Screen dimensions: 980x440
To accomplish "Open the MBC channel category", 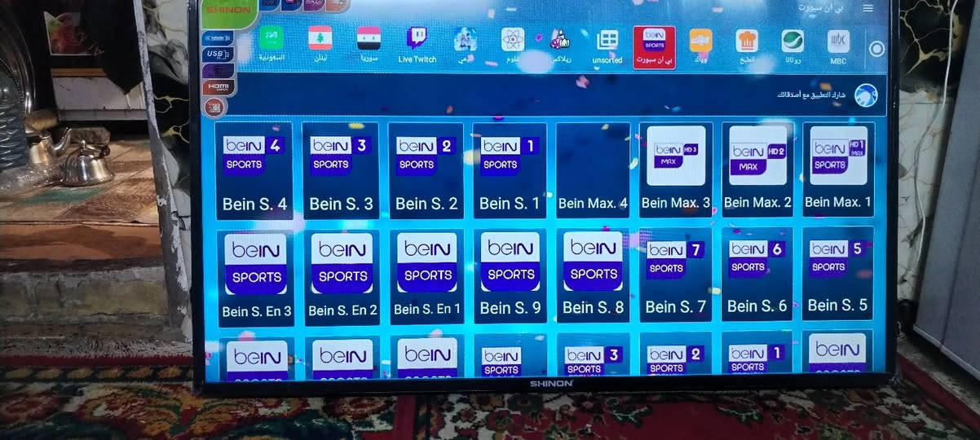I will point(838,46).
